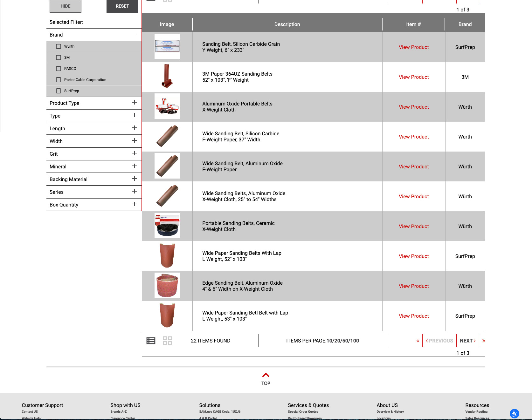
Task: Expand the Box Quantity filter
Action: tap(135, 204)
